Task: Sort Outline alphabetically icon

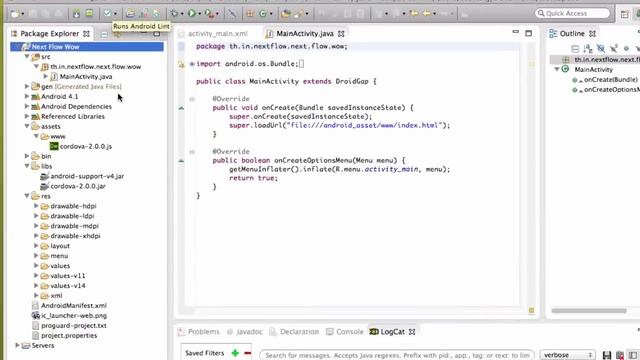Action: tap(588, 49)
